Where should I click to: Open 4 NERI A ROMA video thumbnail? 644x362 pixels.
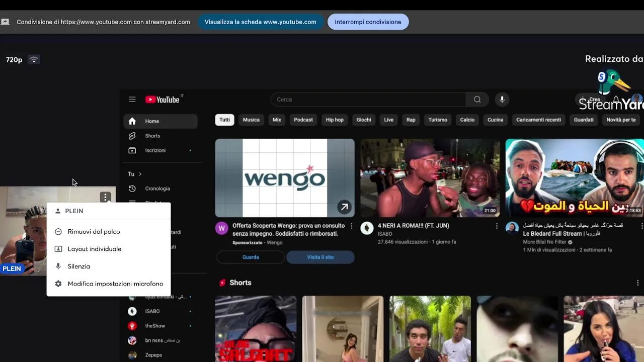[430, 178]
